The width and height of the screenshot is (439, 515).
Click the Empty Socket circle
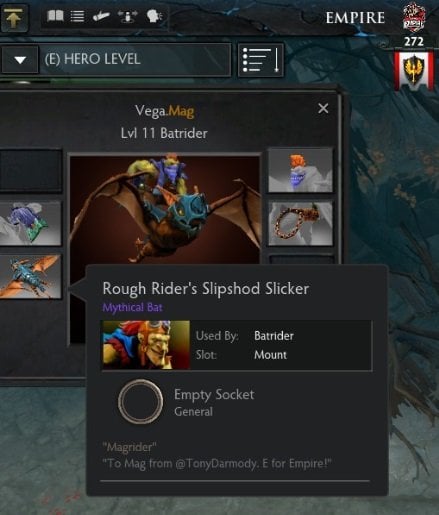(x=140, y=402)
